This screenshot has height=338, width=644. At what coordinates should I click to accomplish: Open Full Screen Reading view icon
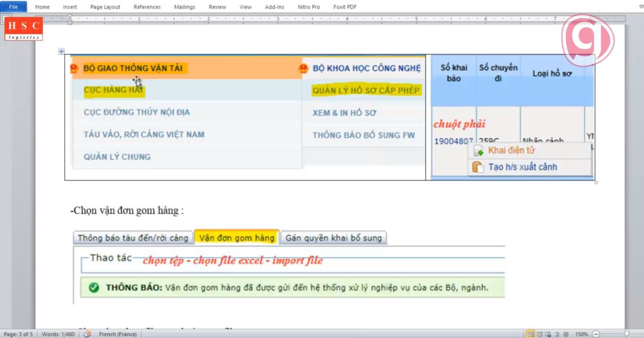(539, 334)
